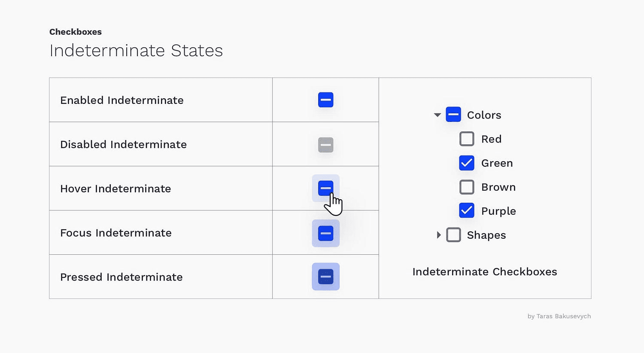Uncheck the Green checkbox
The height and width of the screenshot is (353, 644).
tap(467, 163)
